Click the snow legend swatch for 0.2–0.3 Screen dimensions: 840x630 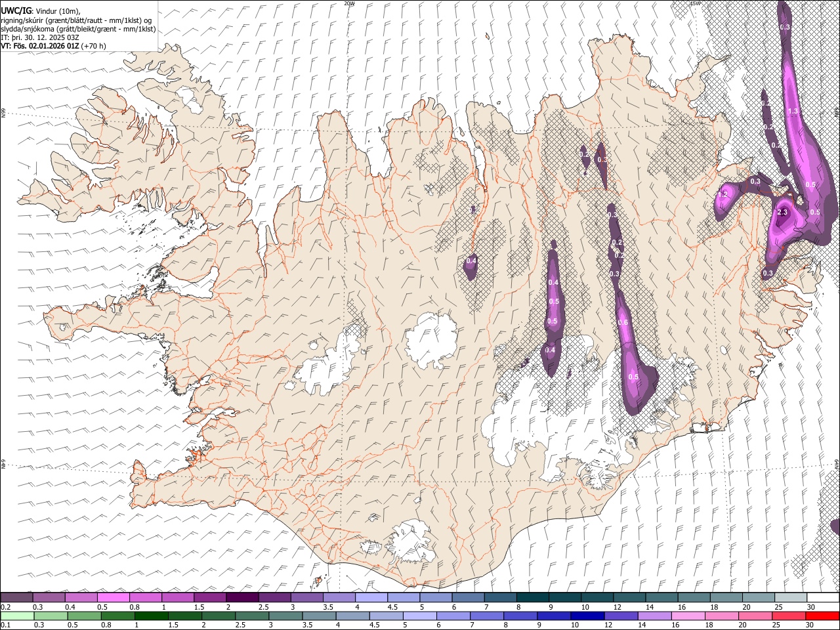[17, 598]
